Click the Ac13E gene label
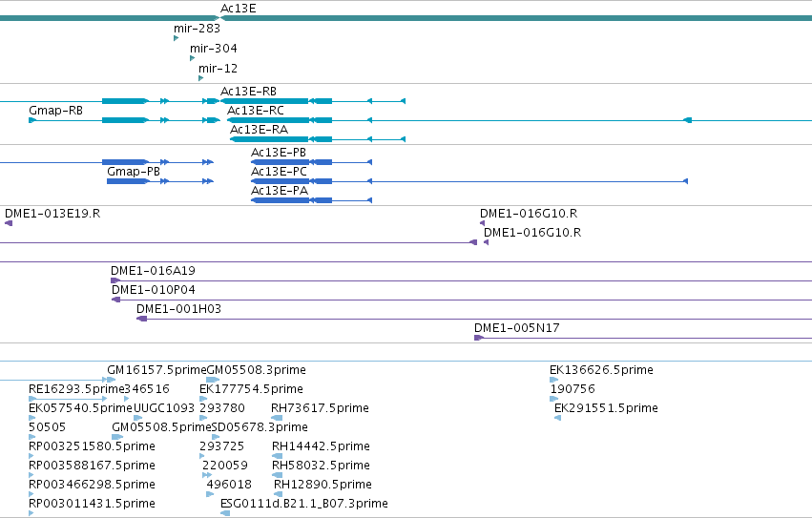This screenshot has height=518, width=812. [x=239, y=9]
